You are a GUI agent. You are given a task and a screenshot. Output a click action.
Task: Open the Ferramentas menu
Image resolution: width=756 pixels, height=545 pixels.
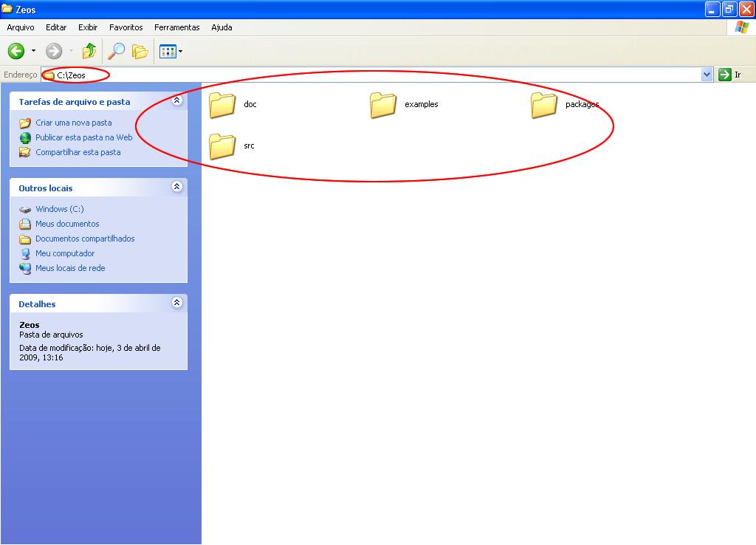[x=176, y=27]
